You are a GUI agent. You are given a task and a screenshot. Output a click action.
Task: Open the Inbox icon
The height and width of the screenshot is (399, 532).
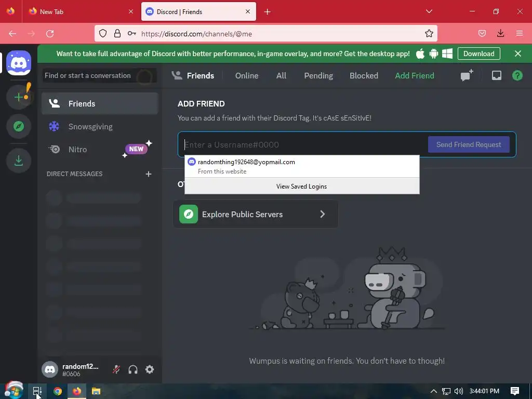tap(496, 75)
